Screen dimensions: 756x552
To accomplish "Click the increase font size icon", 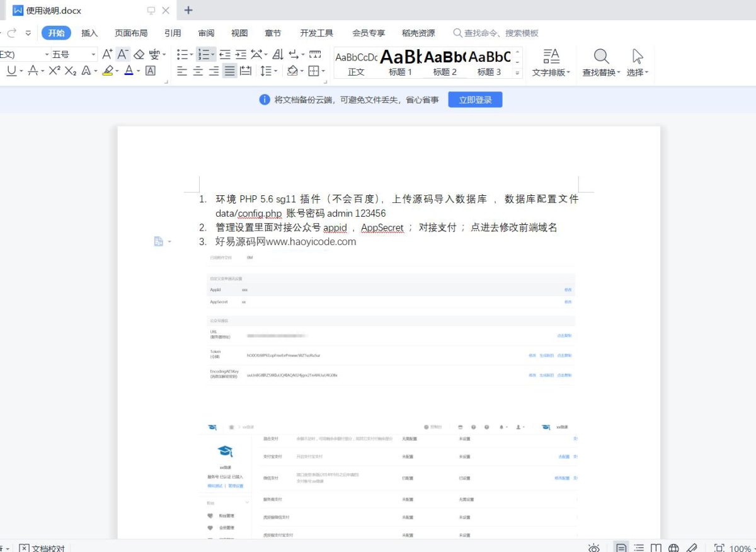I will click(x=108, y=55).
